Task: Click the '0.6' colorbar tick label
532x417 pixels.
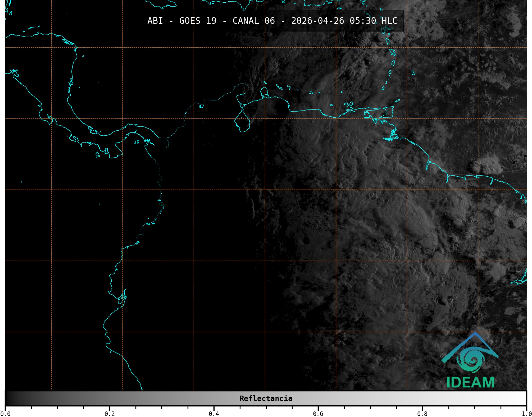Action: pos(318,414)
